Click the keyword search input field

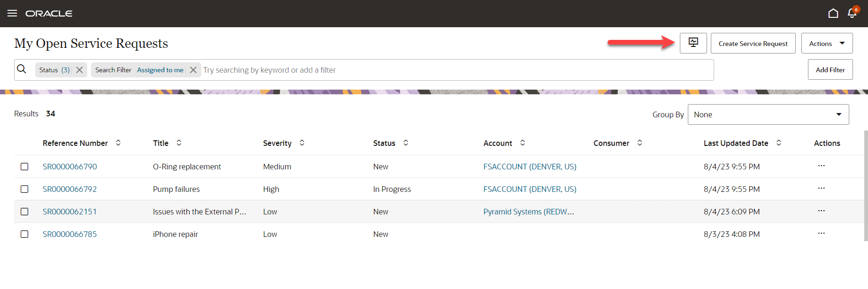(455, 70)
